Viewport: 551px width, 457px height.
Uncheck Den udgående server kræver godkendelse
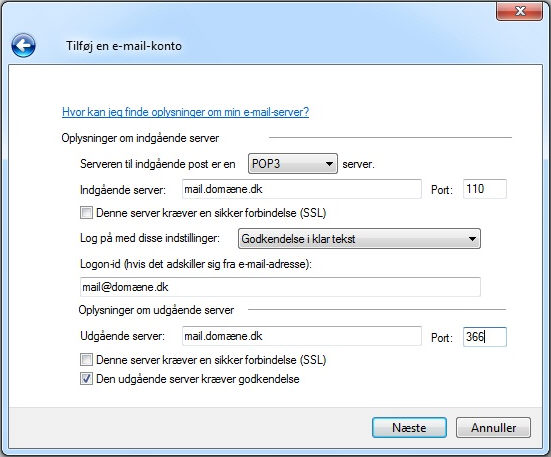tap(86, 379)
